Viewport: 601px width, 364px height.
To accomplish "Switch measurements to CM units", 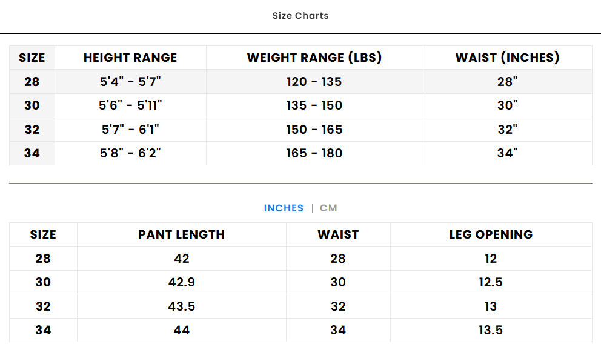I will (328, 208).
